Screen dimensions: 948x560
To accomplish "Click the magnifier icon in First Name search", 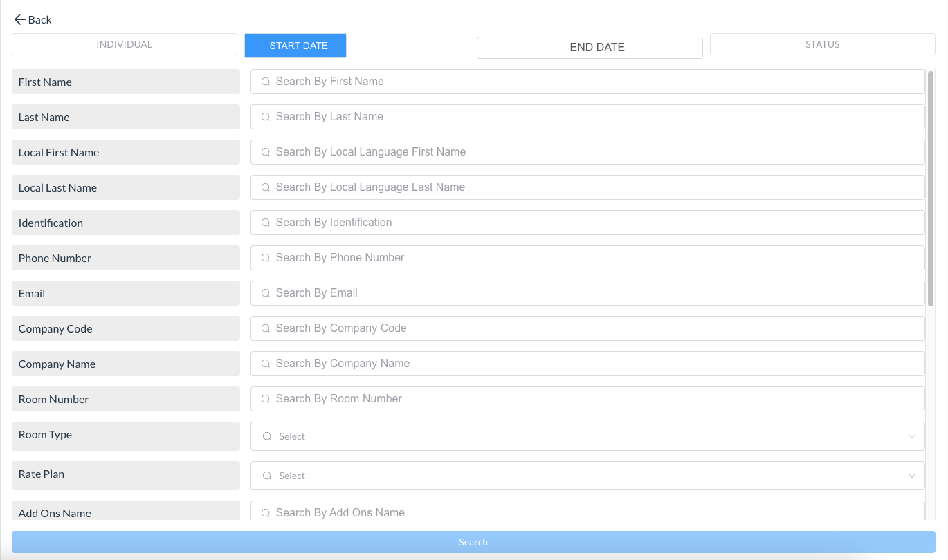I will 266,82.
